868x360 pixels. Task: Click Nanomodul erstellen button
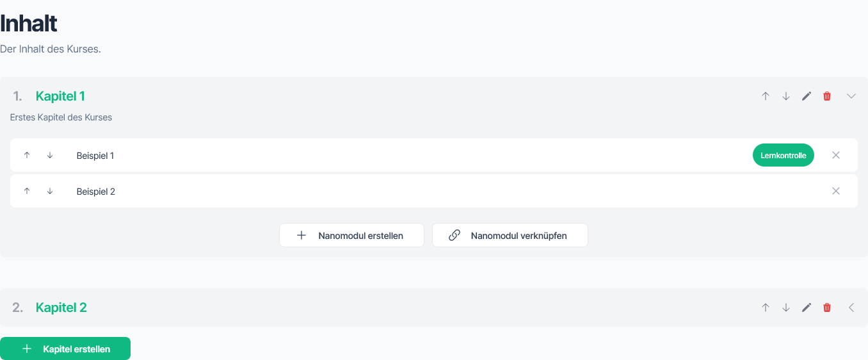coord(351,235)
